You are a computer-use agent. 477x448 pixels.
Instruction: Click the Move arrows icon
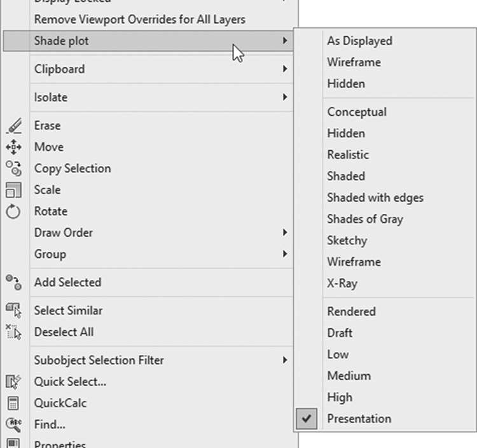pos(14,147)
